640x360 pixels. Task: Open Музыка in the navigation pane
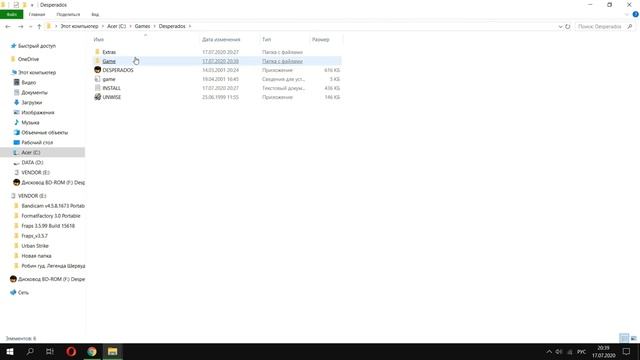(30, 122)
